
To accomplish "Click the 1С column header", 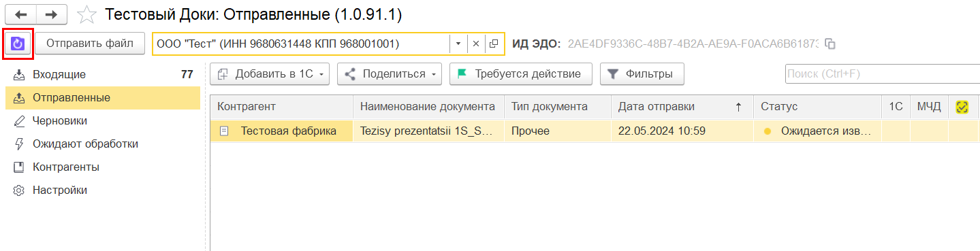I will tap(896, 107).
